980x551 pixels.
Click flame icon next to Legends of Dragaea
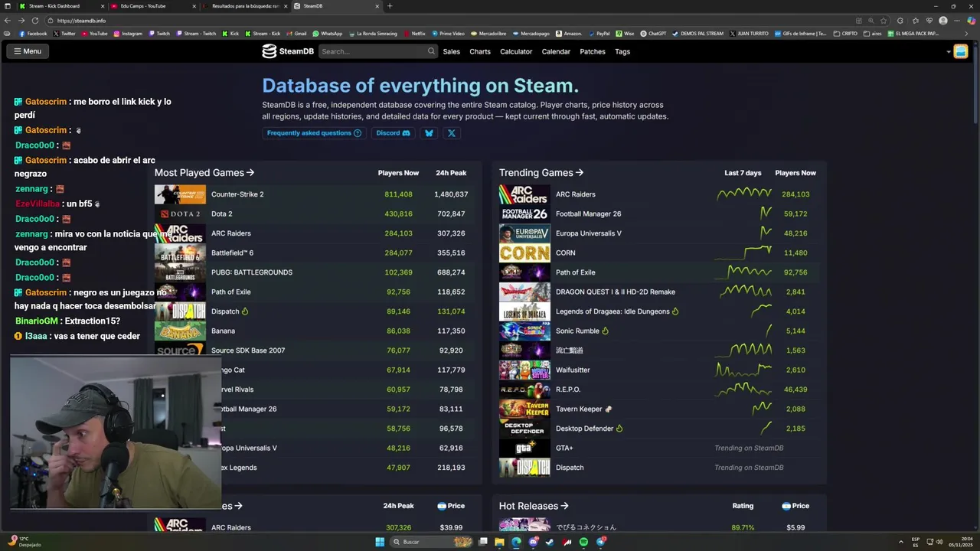[x=675, y=311]
